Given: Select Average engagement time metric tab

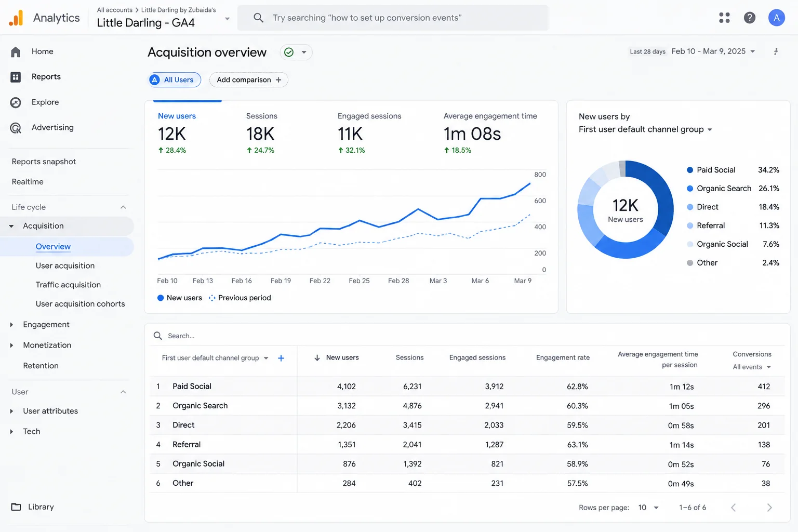Looking at the screenshot, I should tap(490, 134).
